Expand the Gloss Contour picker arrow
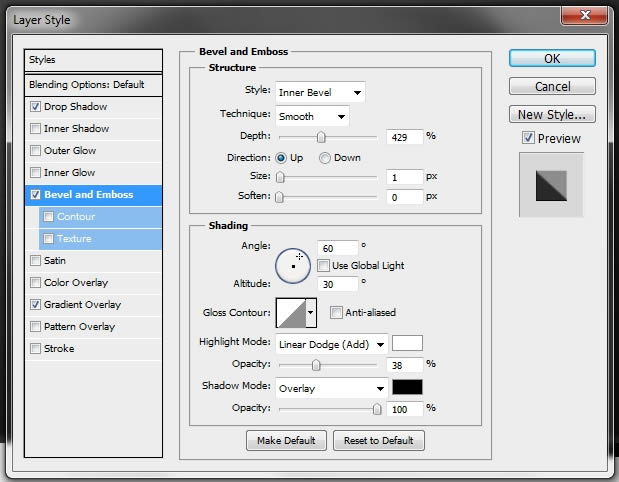Screen dimensions: 619x482 (x=311, y=313)
